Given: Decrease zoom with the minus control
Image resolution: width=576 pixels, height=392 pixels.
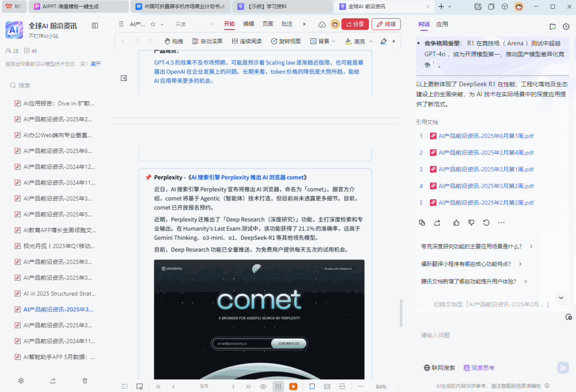Looking at the screenshot, I should (360, 386).
